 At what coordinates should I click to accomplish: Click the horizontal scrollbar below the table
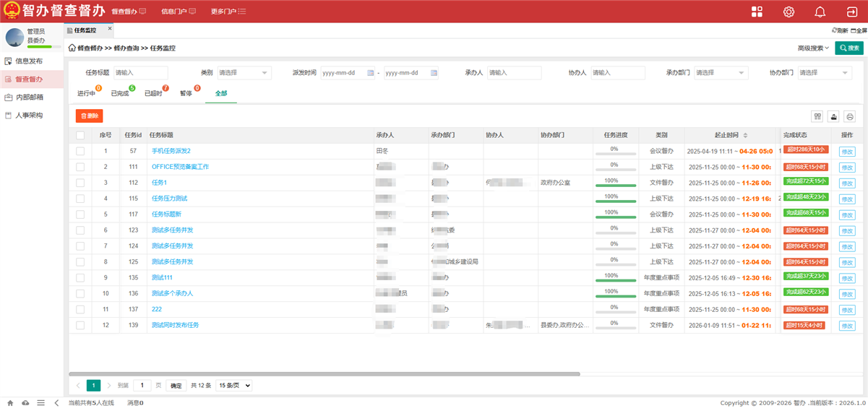pos(325,374)
